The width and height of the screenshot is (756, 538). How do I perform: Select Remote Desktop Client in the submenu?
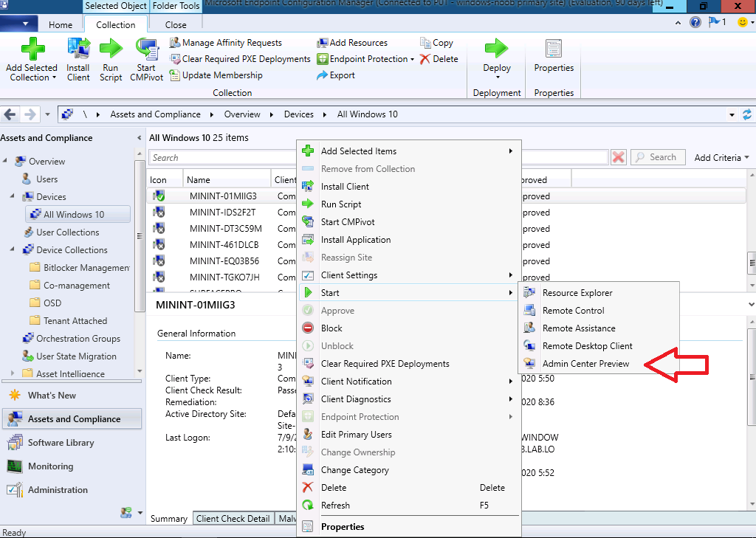[x=599, y=346]
